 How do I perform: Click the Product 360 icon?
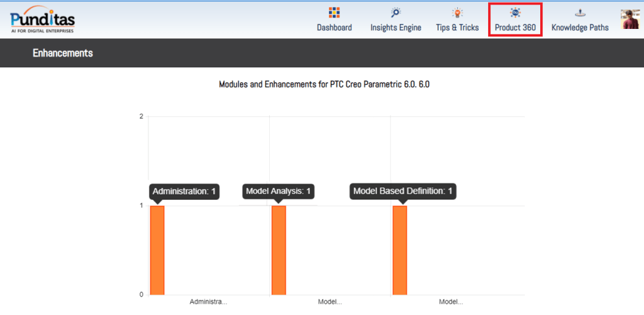pos(515,13)
